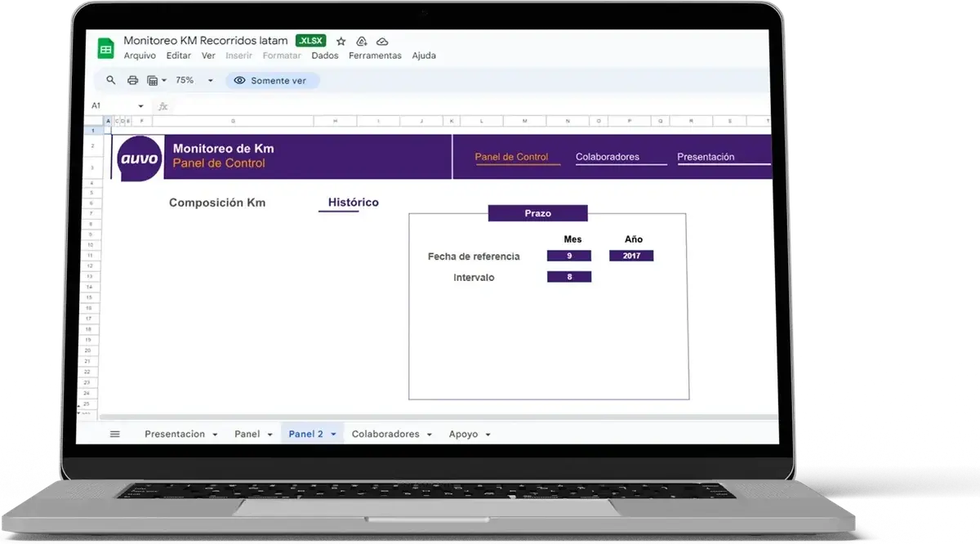Switch to the Presentacion sheet tab
The image size is (980, 544).
[x=175, y=434]
